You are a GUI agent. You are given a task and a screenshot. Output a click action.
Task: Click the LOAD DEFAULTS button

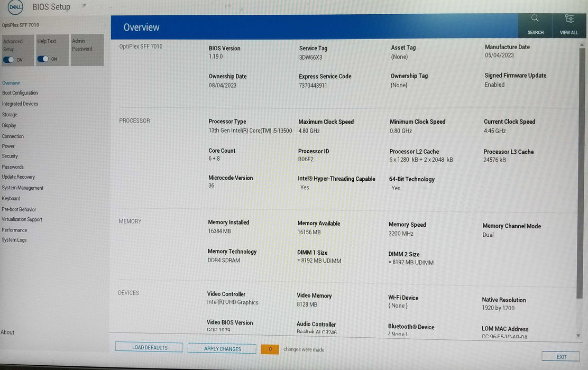point(149,347)
